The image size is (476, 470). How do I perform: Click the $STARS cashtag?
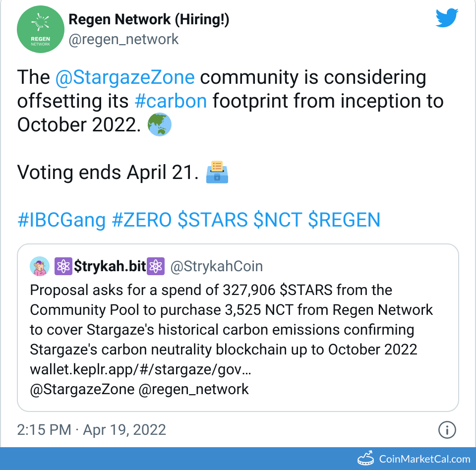pyautogui.click(x=213, y=220)
